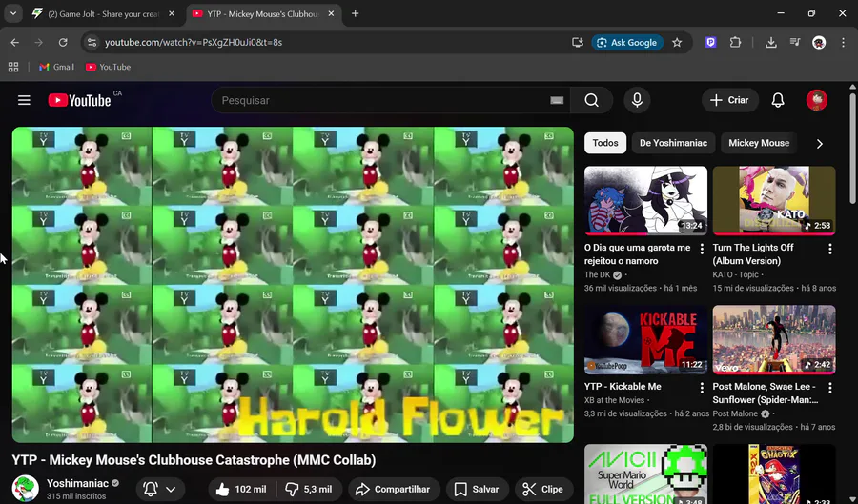858x504 pixels.
Task: Click the address bar URL
Action: click(194, 42)
